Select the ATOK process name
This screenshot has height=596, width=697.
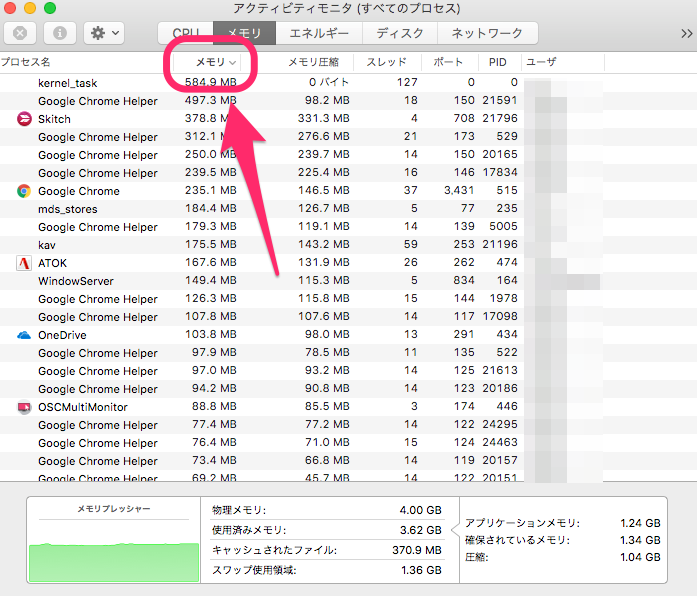pyautogui.click(x=52, y=263)
